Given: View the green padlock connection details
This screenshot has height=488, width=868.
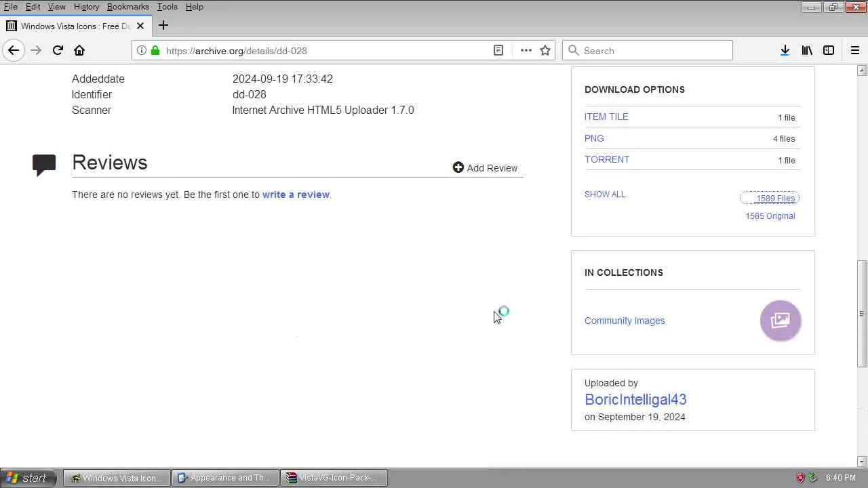Looking at the screenshot, I should click(x=155, y=50).
